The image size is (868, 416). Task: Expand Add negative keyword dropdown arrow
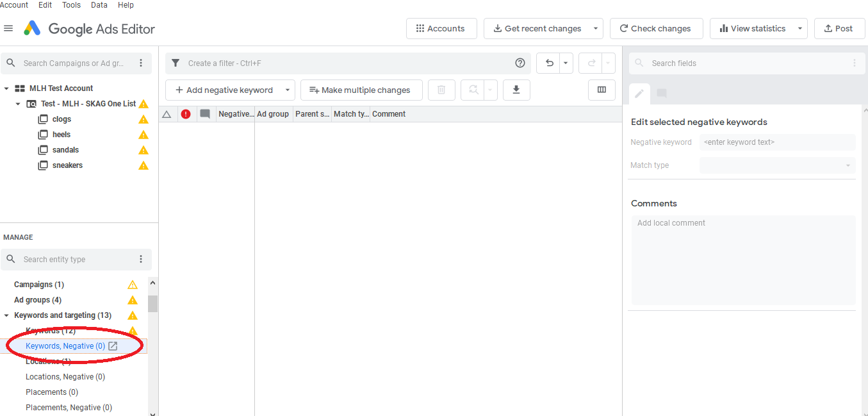click(x=288, y=90)
